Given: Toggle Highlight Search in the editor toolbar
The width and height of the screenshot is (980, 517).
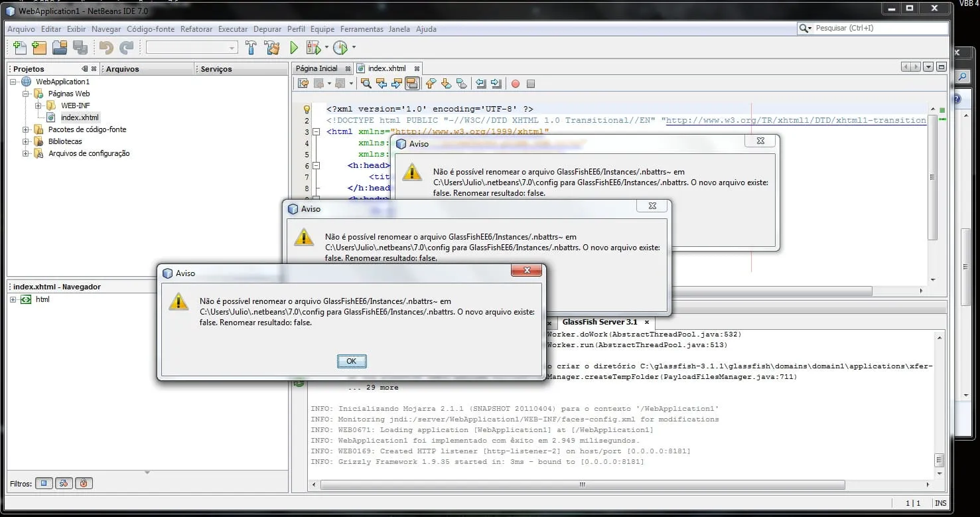Looking at the screenshot, I should pos(411,84).
